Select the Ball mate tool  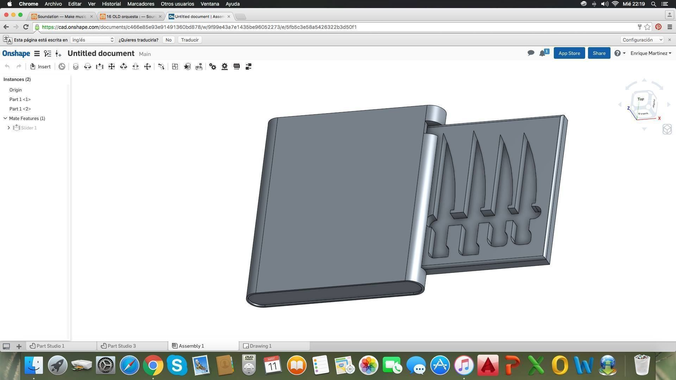click(x=147, y=66)
